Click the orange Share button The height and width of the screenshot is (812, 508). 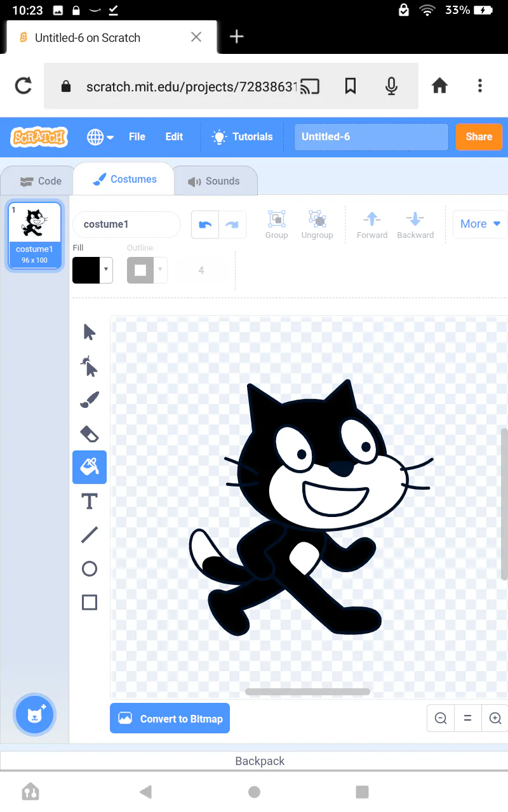479,136
